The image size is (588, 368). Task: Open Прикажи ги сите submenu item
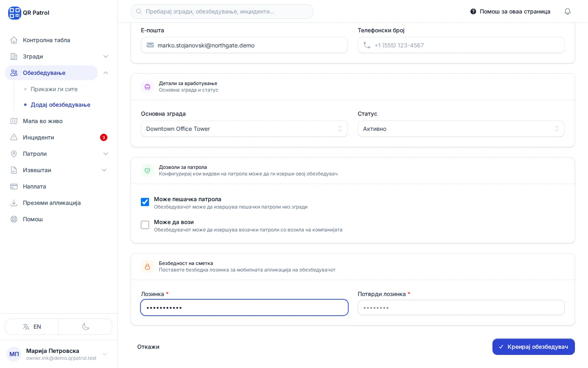tap(54, 89)
